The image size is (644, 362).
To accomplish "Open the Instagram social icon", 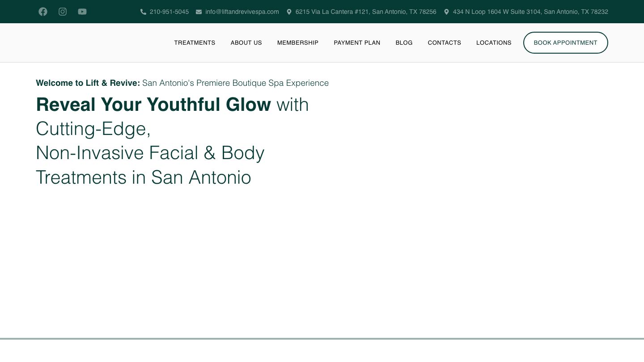I will click(63, 12).
